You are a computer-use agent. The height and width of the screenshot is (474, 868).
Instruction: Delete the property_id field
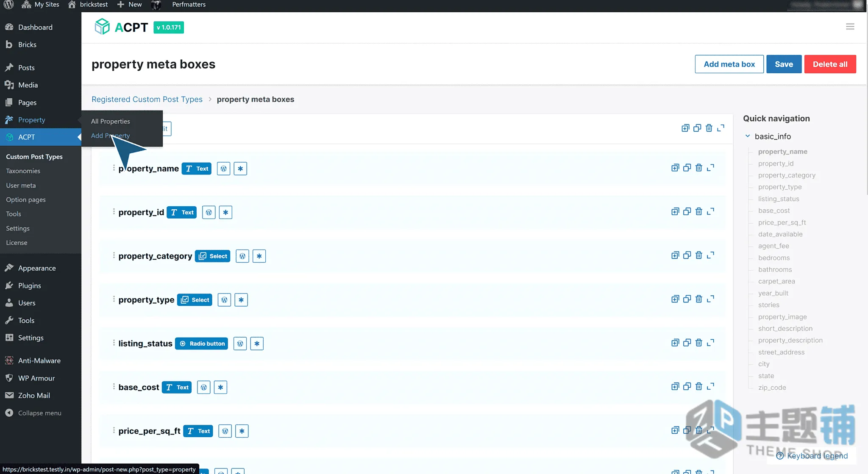tap(699, 211)
